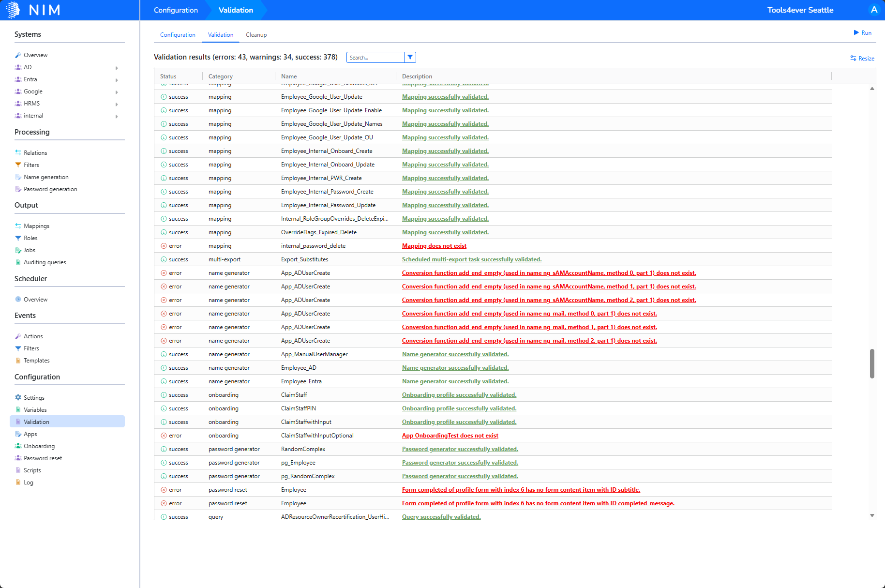Open Onboarding in Configuration sidebar
Viewport: 885px width, 588px height.
coord(39,446)
